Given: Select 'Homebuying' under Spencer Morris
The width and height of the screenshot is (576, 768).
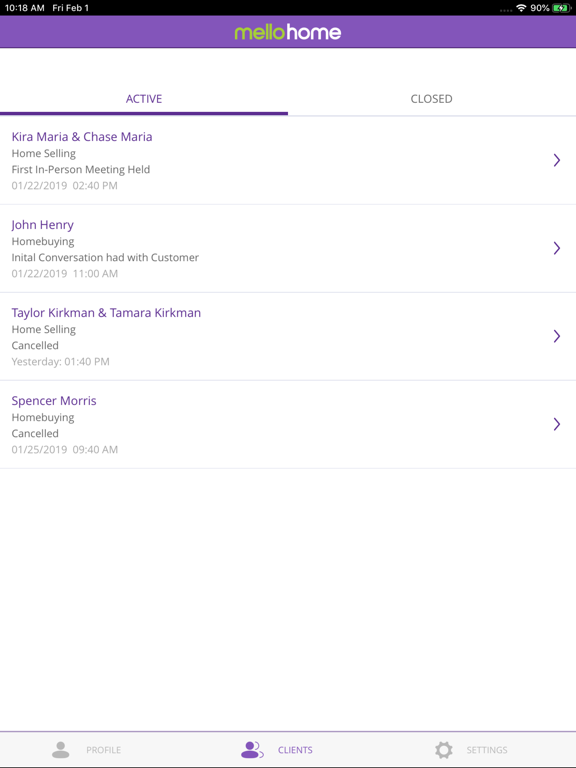Looking at the screenshot, I should [x=43, y=417].
